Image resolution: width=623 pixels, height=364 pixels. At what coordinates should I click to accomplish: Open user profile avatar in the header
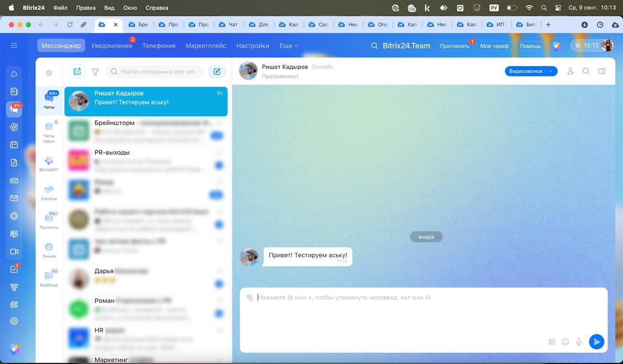tap(607, 45)
